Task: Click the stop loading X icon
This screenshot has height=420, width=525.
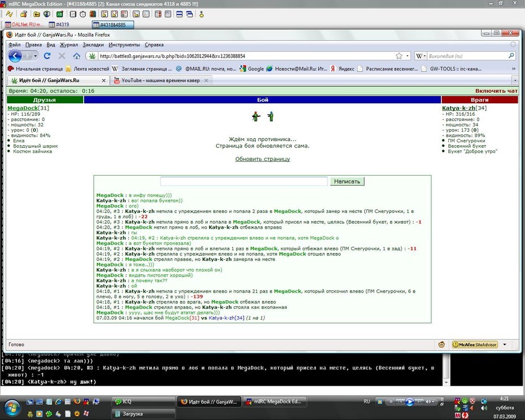Action: click(62, 56)
